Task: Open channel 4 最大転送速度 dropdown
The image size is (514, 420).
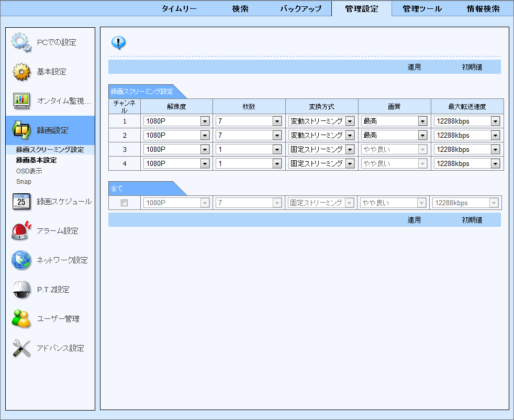Action: pos(494,163)
